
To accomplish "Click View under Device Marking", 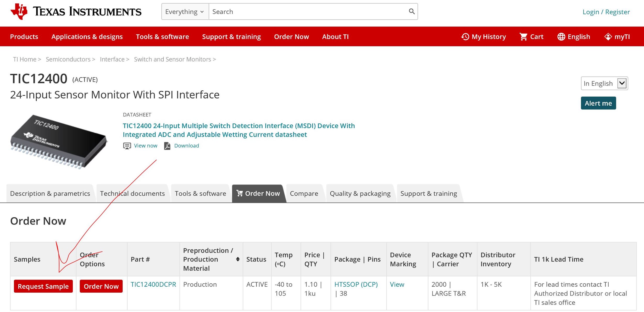I will pos(397,284).
